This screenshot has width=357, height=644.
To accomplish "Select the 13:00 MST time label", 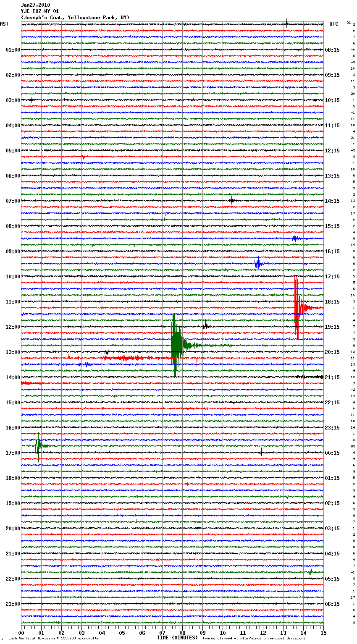I will click(13, 352).
